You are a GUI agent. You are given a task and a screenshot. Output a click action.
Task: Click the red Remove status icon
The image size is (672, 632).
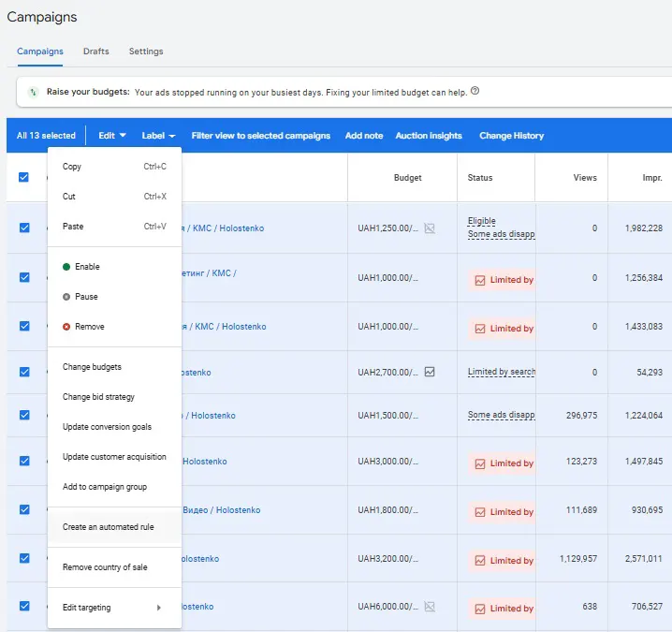point(66,327)
